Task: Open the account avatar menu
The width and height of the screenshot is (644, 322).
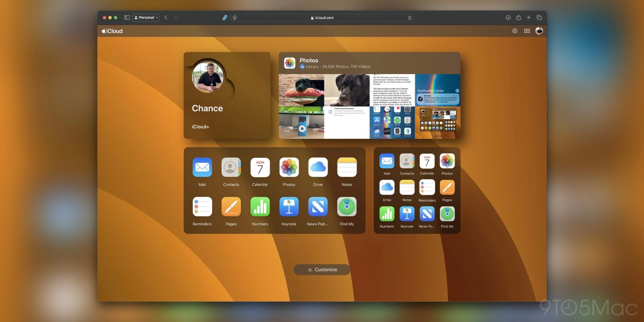Action: point(539,31)
